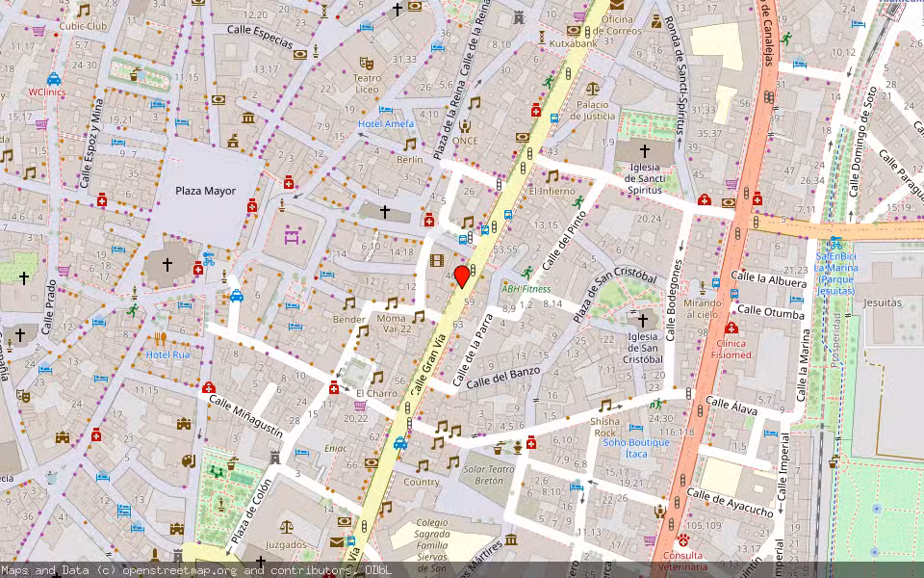Click the Hotel Amefa label
Image resolution: width=924 pixels, height=578 pixels.
(386, 124)
